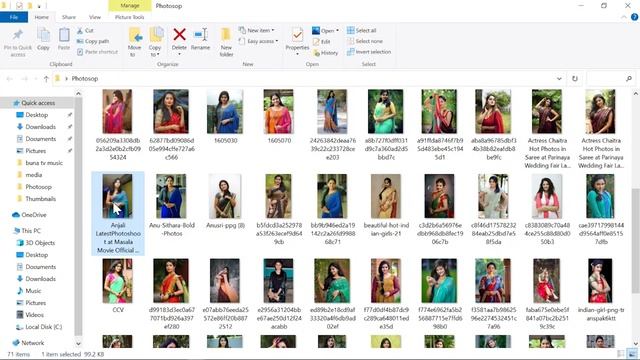Click the History button in the ribbon
Viewport: 640px width, 360px height.
[325, 53]
